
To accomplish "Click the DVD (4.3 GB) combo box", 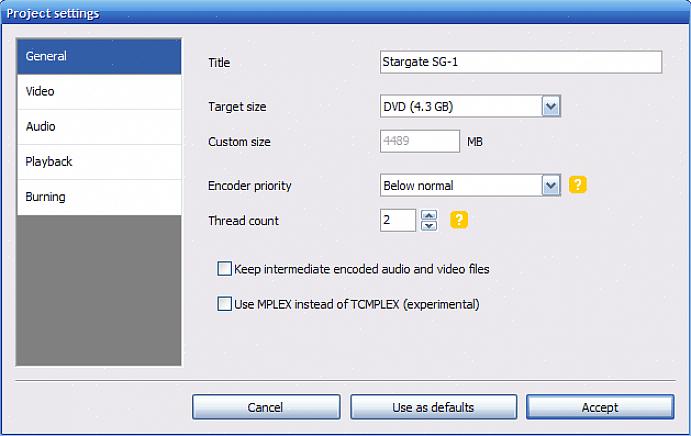I will point(470,106).
